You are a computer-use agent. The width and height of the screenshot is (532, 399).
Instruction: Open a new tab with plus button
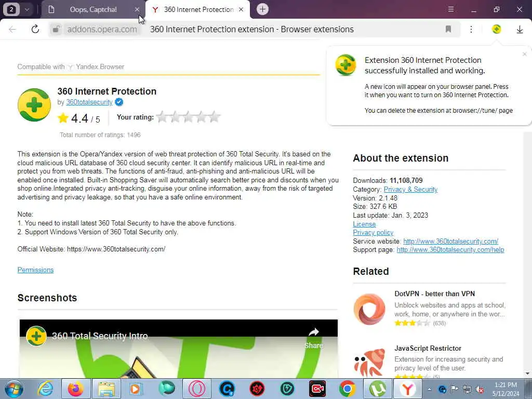(x=262, y=9)
